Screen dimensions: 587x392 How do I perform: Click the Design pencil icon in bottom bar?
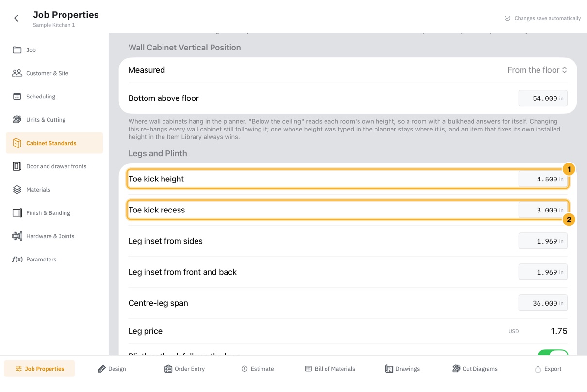pyautogui.click(x=101, y=369)
